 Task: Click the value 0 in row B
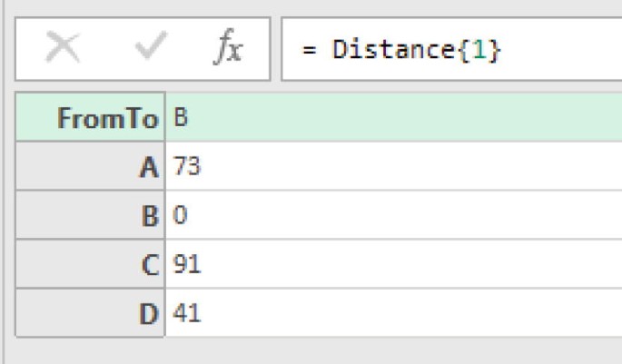click(x=180, y=215)
